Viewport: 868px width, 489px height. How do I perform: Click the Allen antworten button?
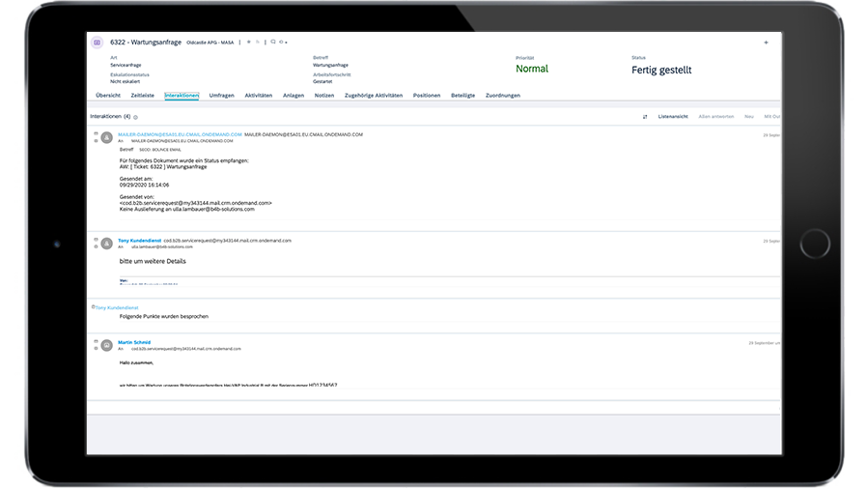pos(715,116)
